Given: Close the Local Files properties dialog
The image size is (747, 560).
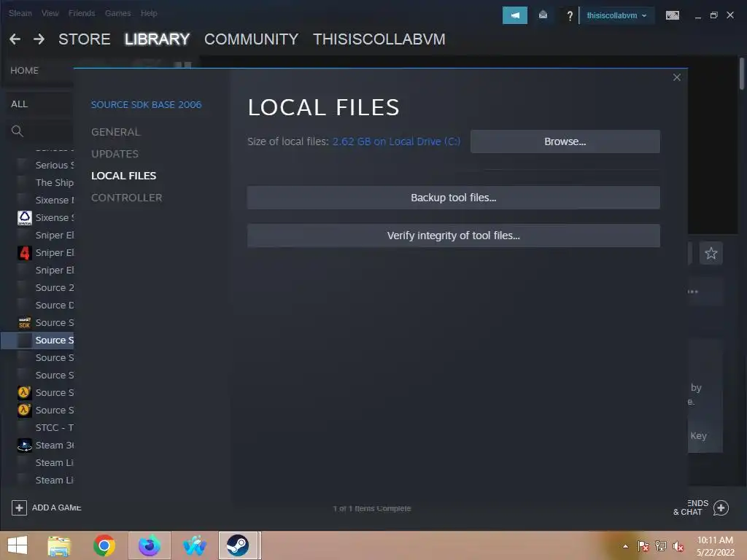Looking at the screenshot, I should pos(677,77).
